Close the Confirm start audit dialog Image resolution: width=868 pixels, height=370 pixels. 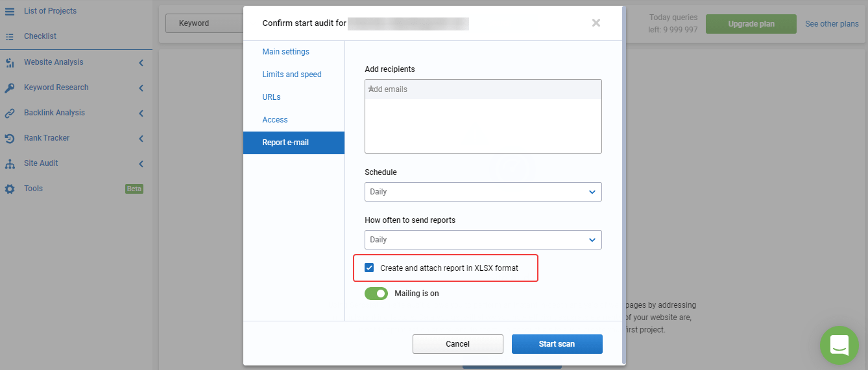[x=596, y=23]
